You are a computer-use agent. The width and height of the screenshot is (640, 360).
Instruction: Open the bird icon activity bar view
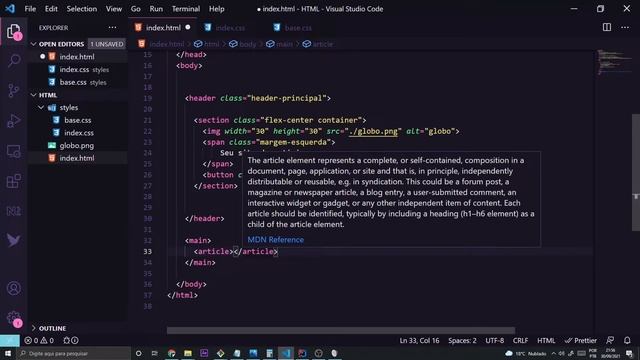pyautogui.click(x=13, y=240)
